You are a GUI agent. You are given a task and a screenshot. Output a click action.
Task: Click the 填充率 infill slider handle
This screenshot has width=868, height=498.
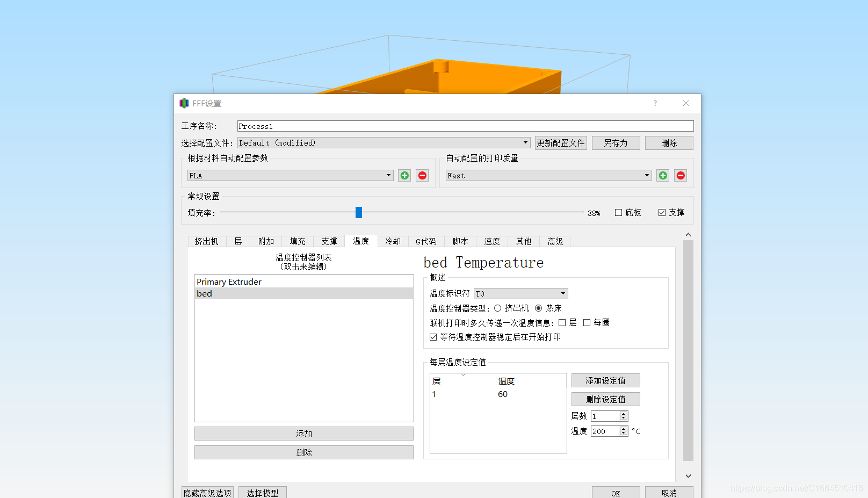pos(359,213)
